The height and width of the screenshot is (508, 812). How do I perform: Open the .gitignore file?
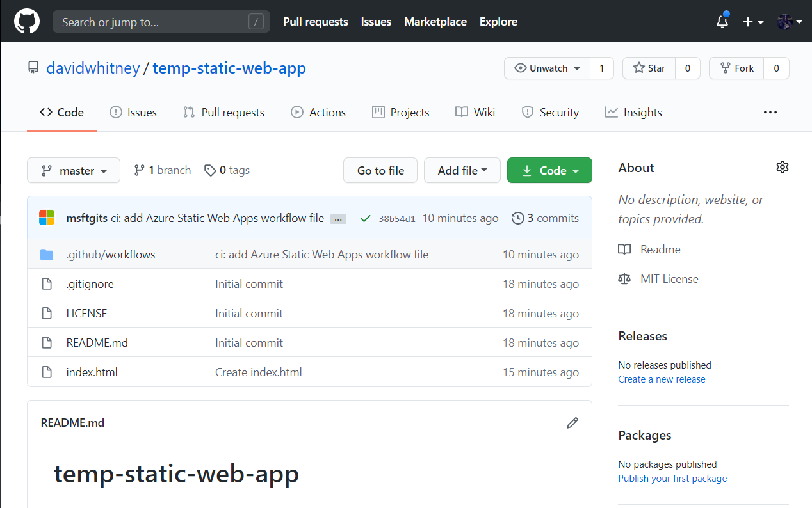click(90, 284)
